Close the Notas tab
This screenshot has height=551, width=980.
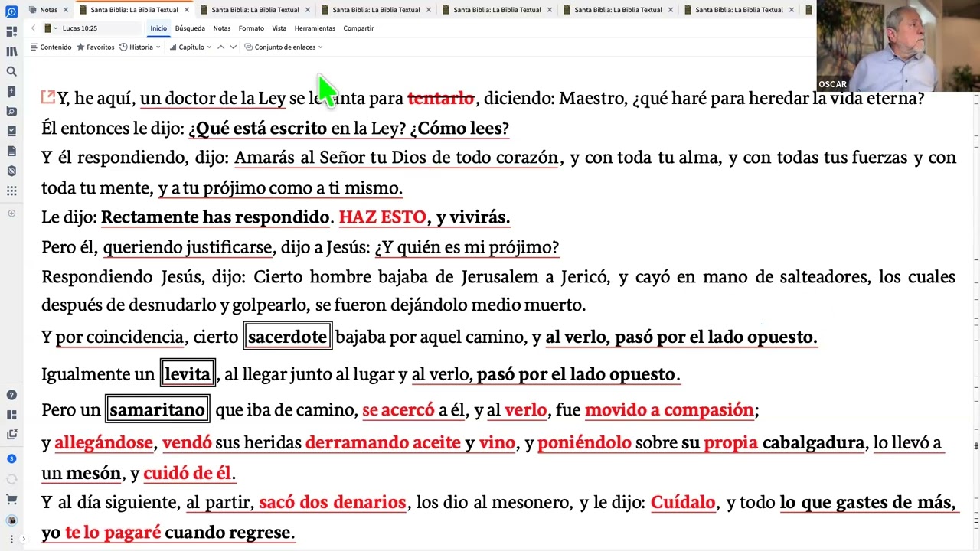pyautogui.click(x=66, y=10)
